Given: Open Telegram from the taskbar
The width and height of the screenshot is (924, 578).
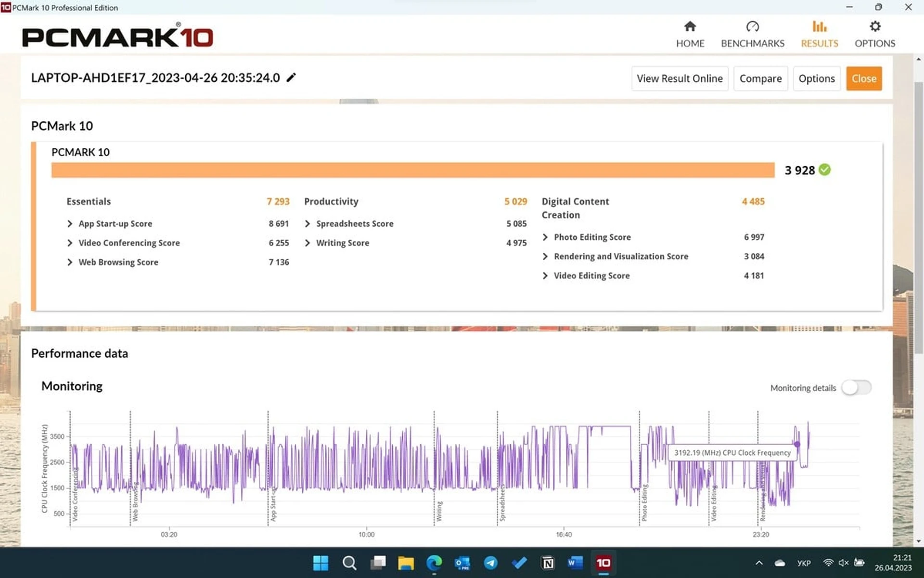Looking at the screenshot, I should tap(491, 563).
